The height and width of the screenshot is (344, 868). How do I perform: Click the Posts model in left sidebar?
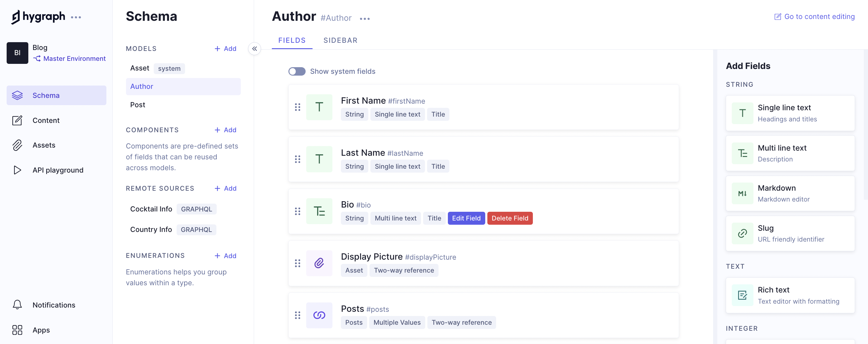(137, 104)
